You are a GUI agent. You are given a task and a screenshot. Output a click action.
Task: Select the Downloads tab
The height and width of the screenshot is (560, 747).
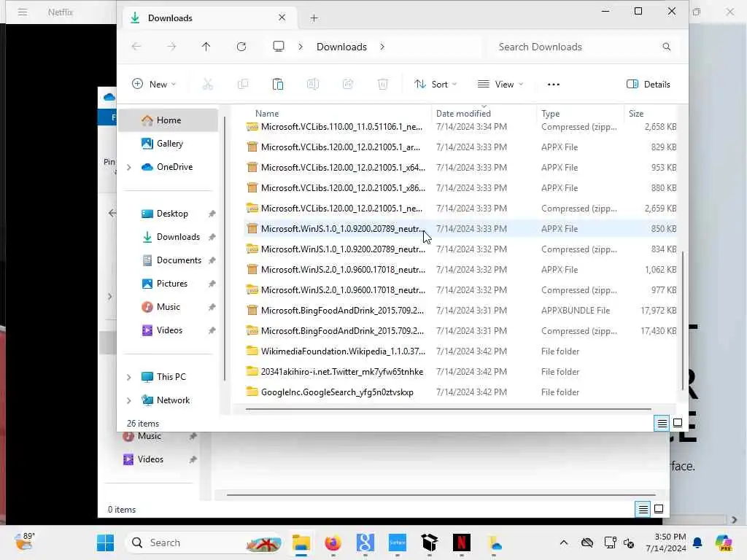click(x=209, y=18)
